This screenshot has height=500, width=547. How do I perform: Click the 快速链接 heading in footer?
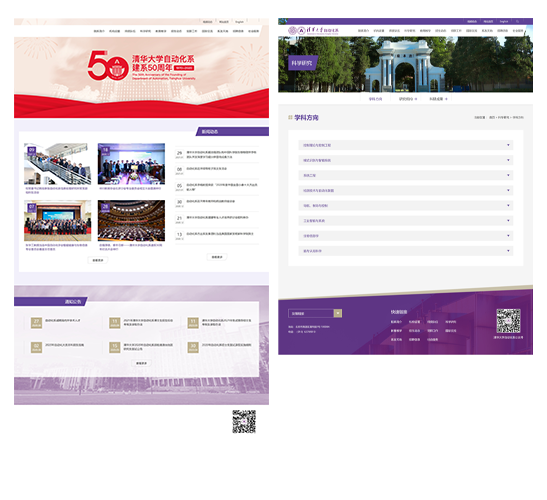tap(399, 312)
